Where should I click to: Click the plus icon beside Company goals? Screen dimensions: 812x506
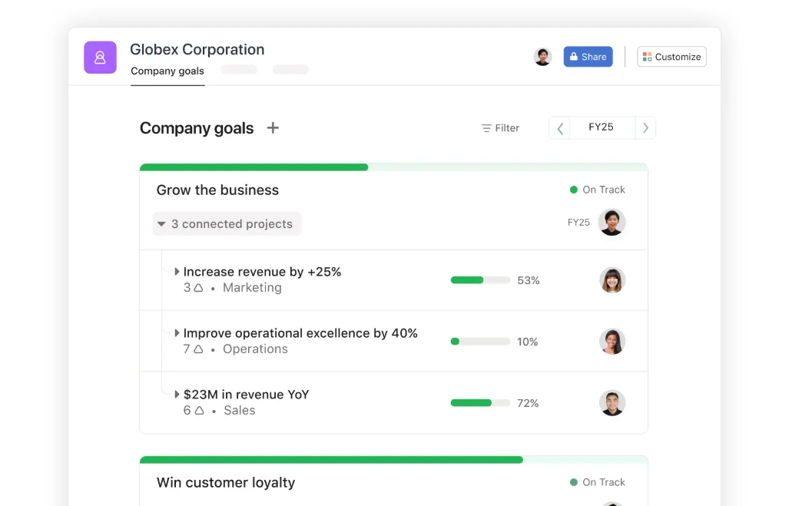coord(273,128)
